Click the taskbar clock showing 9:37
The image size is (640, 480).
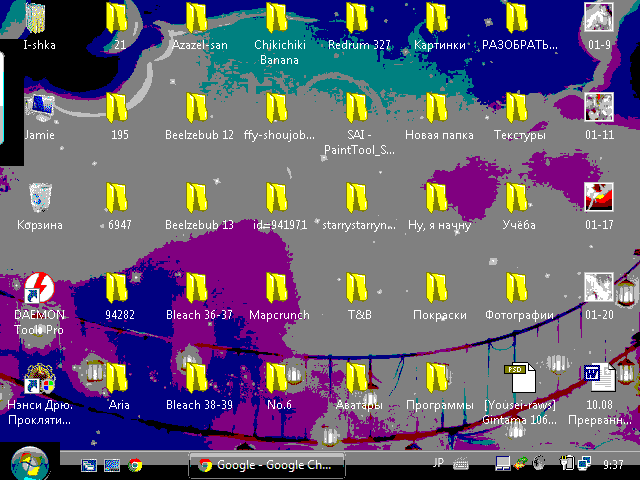click(x=614, y=465)
